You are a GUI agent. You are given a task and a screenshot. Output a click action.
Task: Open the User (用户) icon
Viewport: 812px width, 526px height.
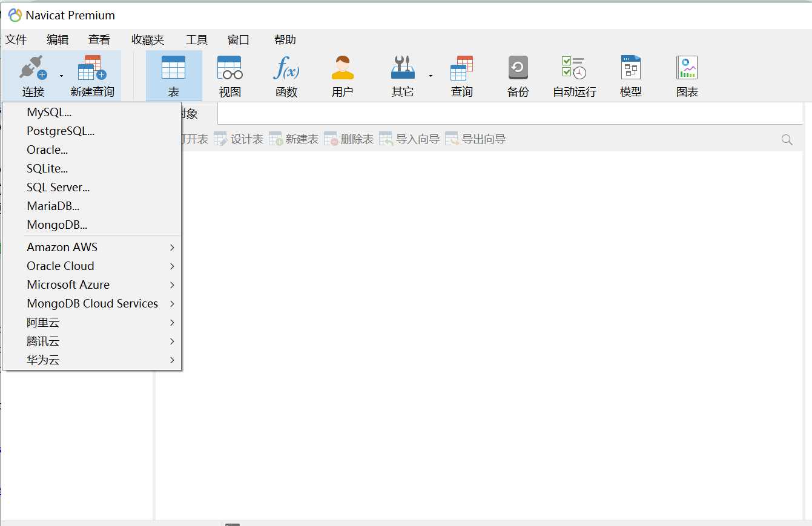[x=342, y=67]
